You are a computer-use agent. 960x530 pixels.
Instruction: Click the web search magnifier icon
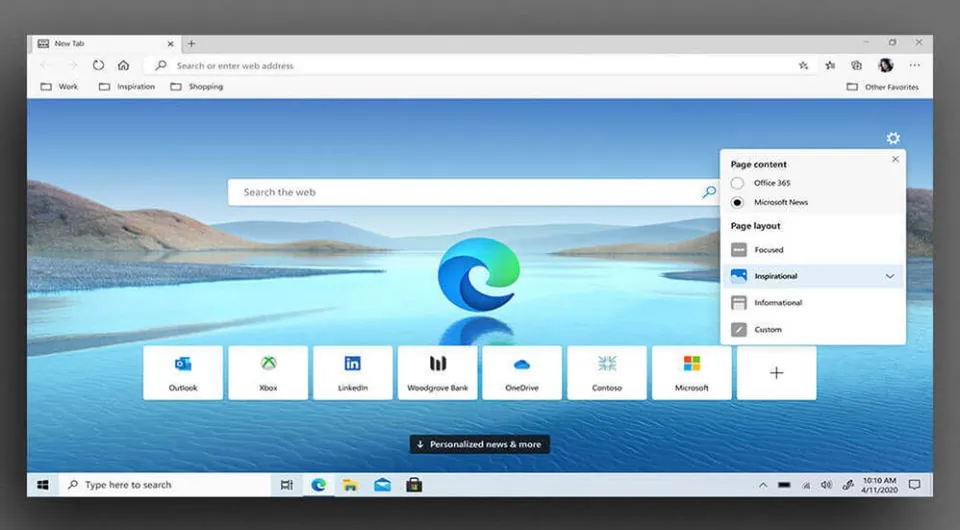point(709,192)
